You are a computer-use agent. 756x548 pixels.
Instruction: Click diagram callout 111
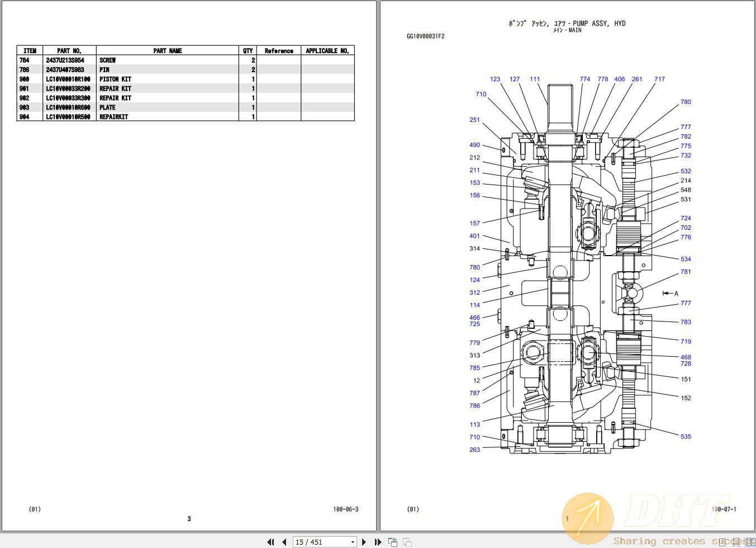535,79
